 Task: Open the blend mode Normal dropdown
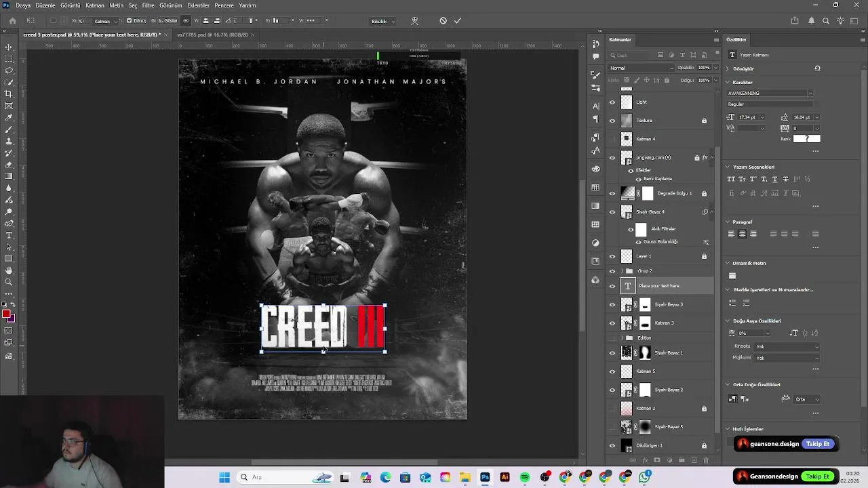pyautogui.click(x=641, y=68)
